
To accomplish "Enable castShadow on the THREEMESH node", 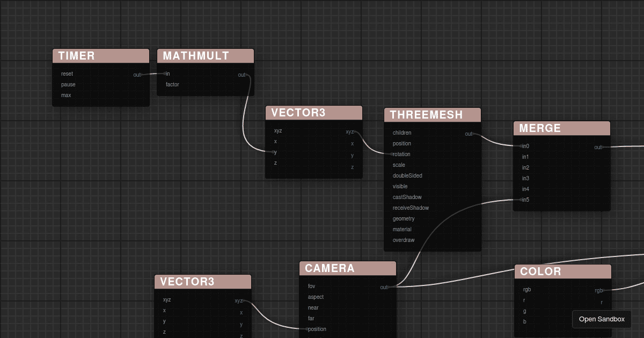I will pyautogui.click(x=406, y=197).
